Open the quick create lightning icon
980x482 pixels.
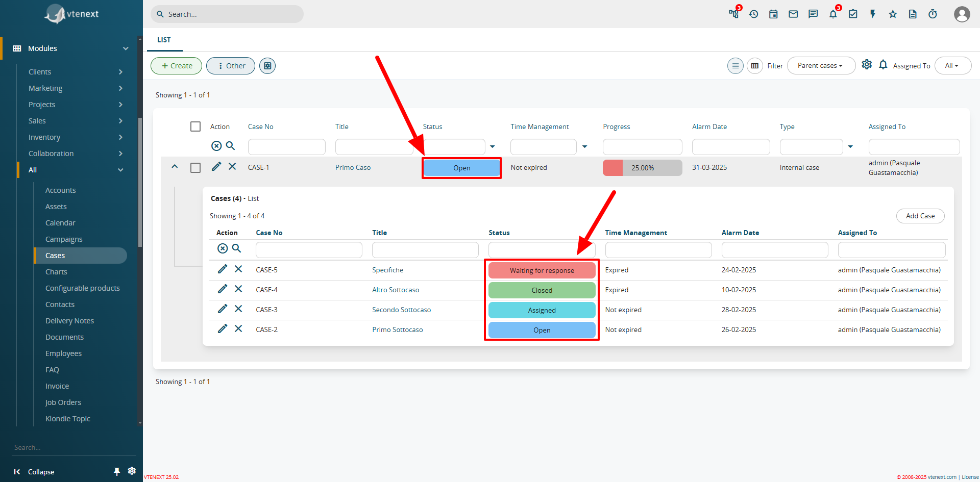[873, 14]
